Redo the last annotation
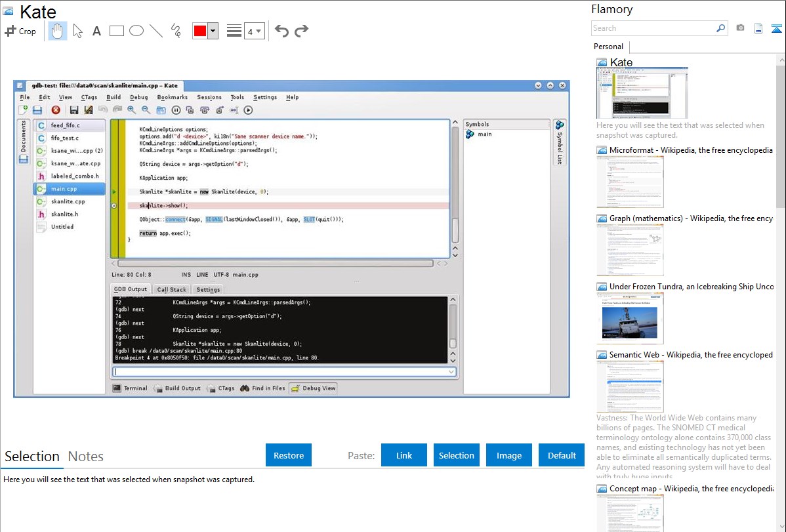The width and height of the screenshot is (786, 532). (301, 31)
